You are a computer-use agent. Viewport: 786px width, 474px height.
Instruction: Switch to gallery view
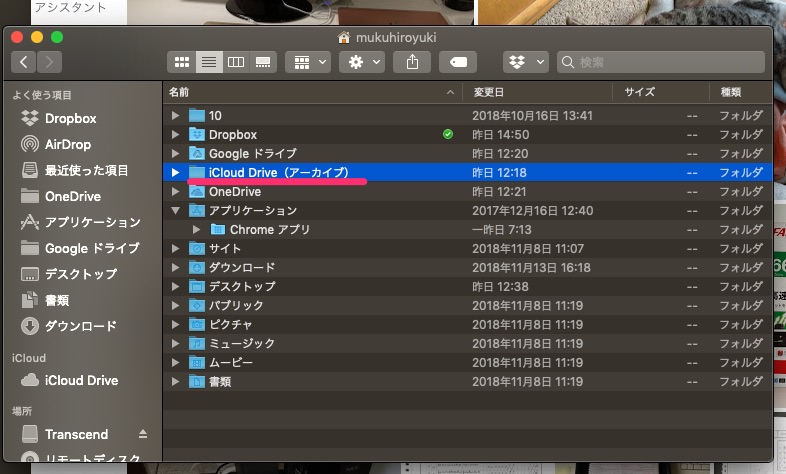(263, 62)
